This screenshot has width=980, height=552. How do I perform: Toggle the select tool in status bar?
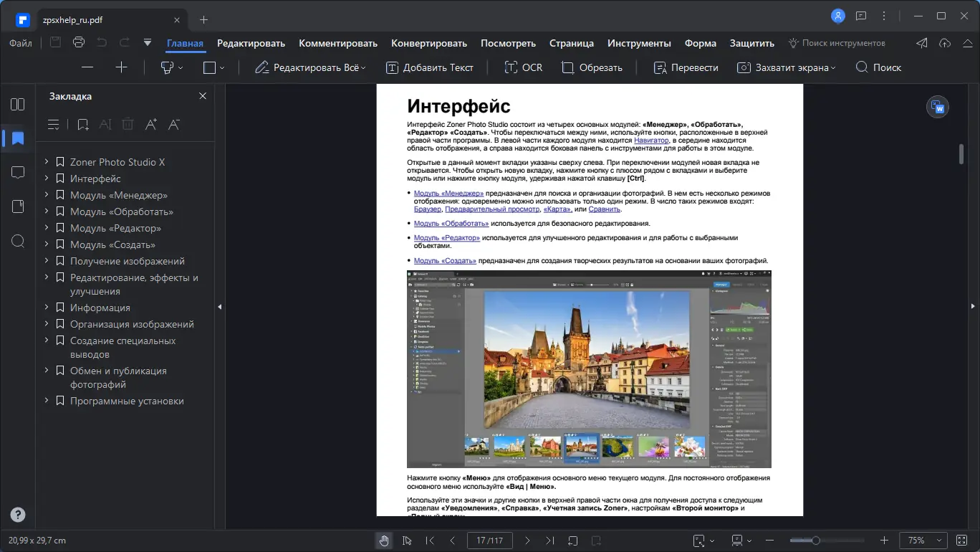(407, 541)
